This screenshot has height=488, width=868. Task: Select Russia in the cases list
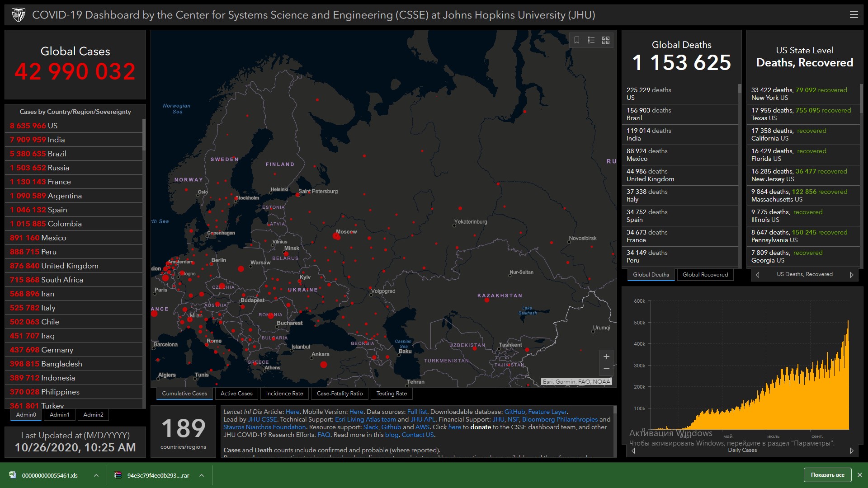pos(58,168)
